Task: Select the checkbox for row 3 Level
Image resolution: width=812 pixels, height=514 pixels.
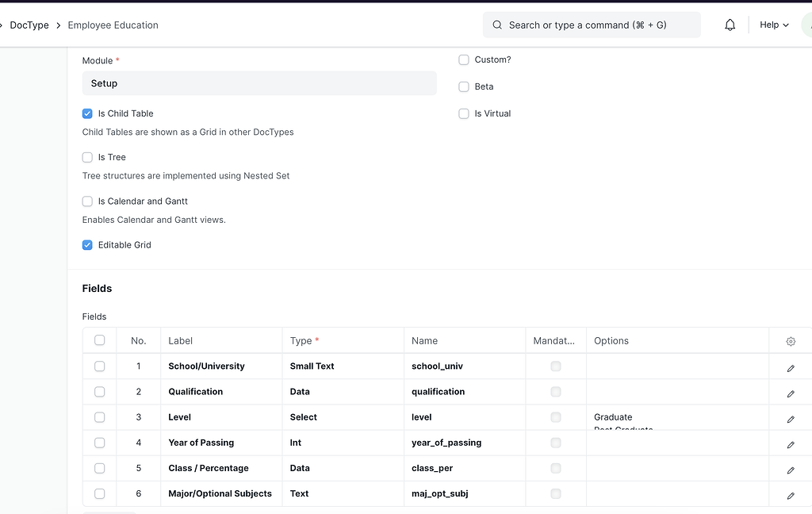Action: [99, 417]
